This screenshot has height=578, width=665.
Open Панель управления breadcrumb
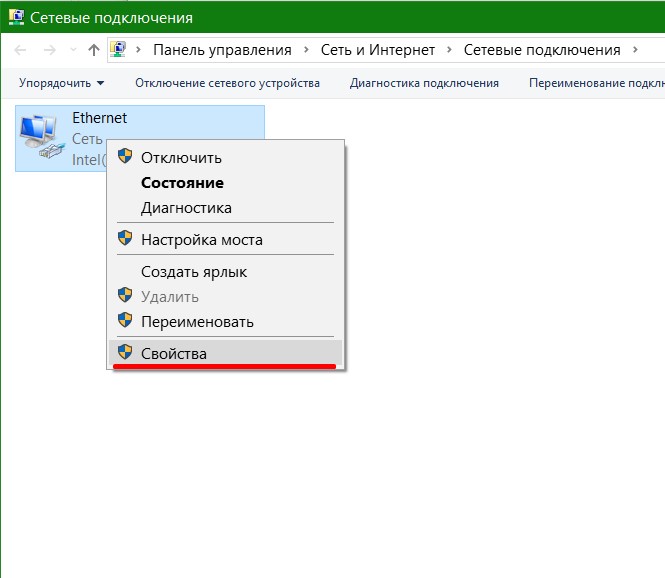point(222,50)
